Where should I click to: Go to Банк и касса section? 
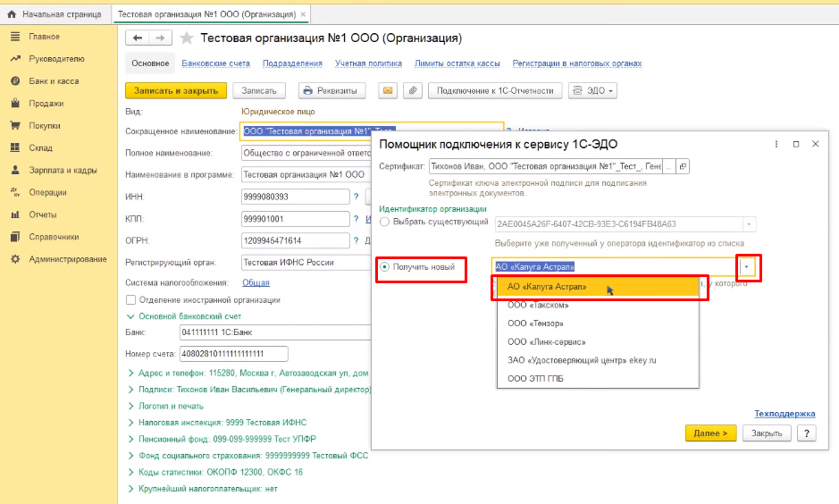[x=54, y=81]
